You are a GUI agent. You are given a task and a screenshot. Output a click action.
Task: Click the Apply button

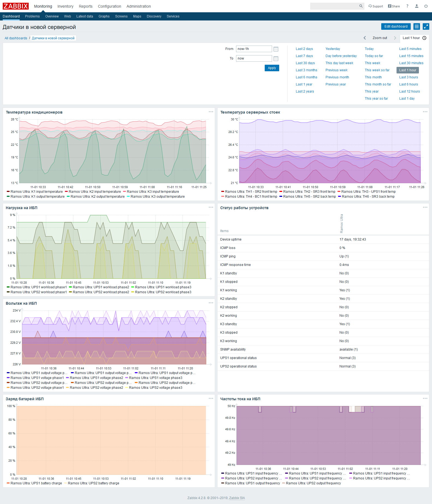point(272,68)
